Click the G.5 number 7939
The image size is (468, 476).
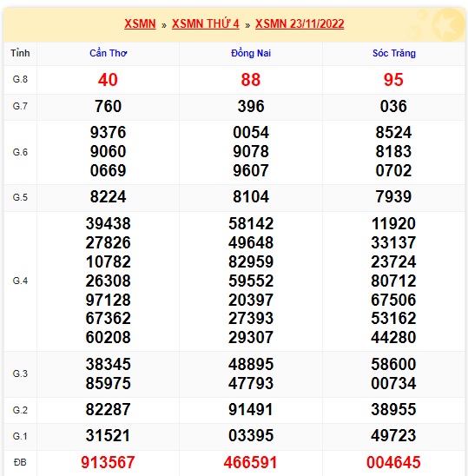393,196
